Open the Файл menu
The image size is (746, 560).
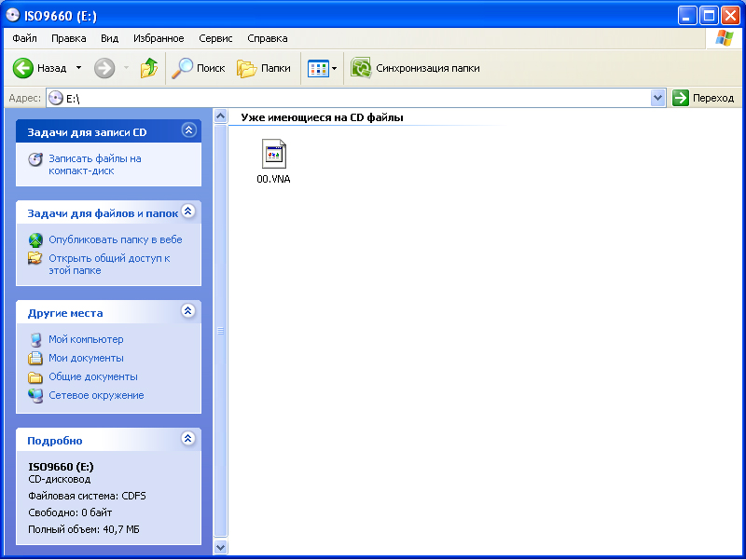[25, 38]
